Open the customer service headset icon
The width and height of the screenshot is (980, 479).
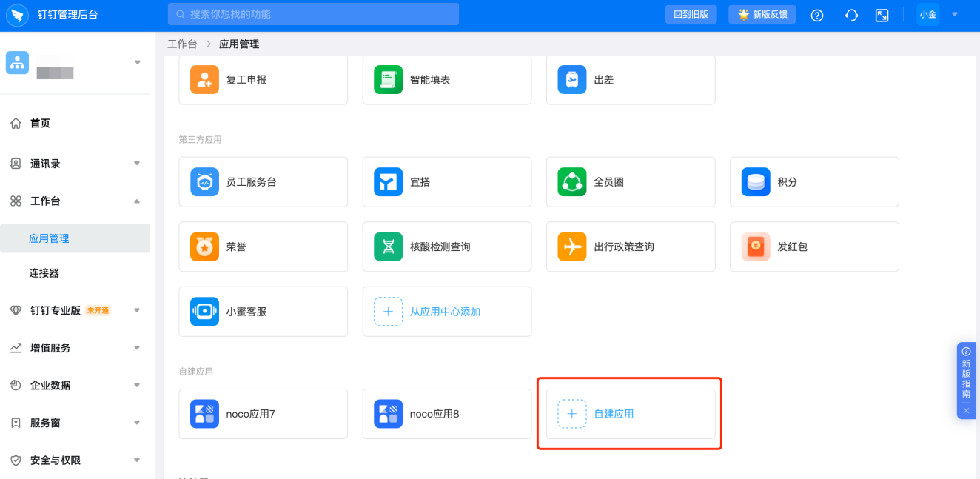click(851, 15)
